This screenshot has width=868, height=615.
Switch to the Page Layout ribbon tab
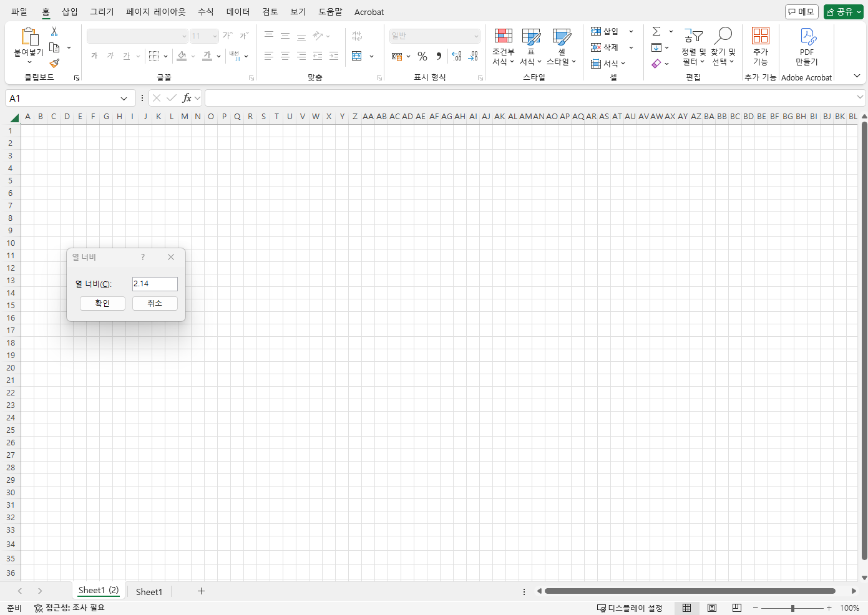[x=156, y=12]
